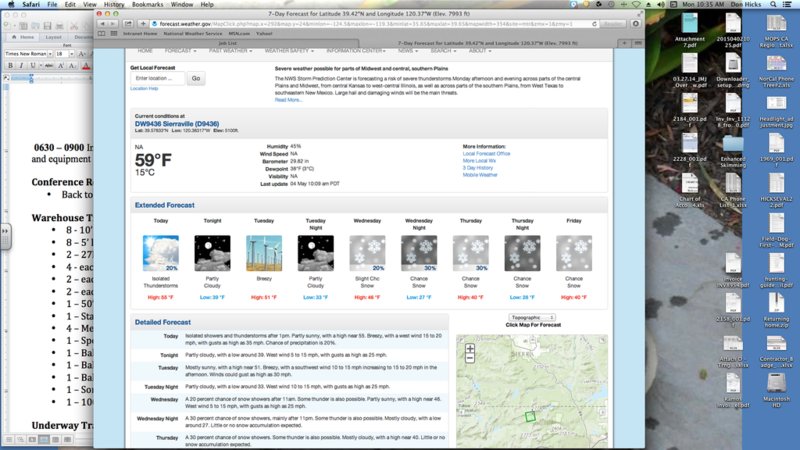Click the green square marker on forecast map
This screenshot has height=450, width=800.
tap(530, 416)
